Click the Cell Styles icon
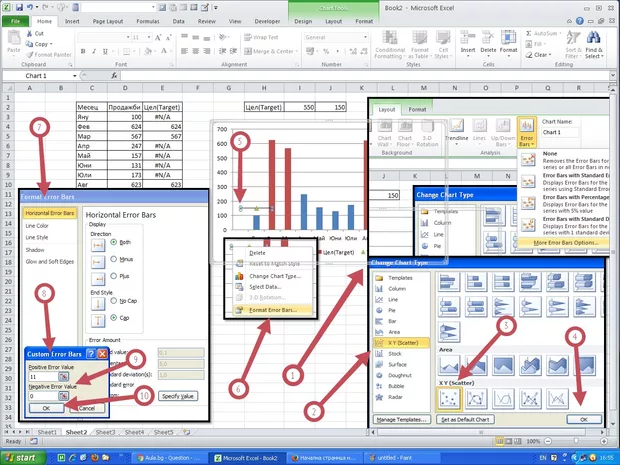The width and height of the screenshot is (620, 465). pyautogui.click(x=442, y=38)
